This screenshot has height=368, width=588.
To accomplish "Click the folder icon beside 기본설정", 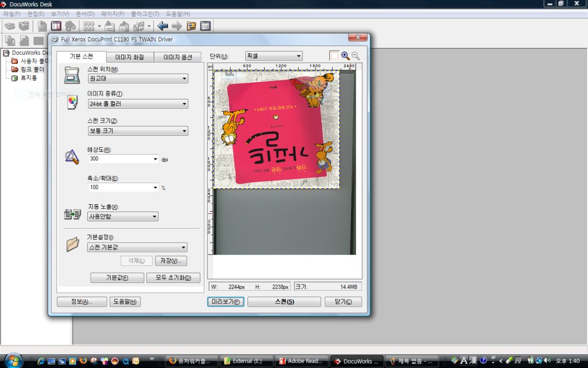I will (72, 244).
